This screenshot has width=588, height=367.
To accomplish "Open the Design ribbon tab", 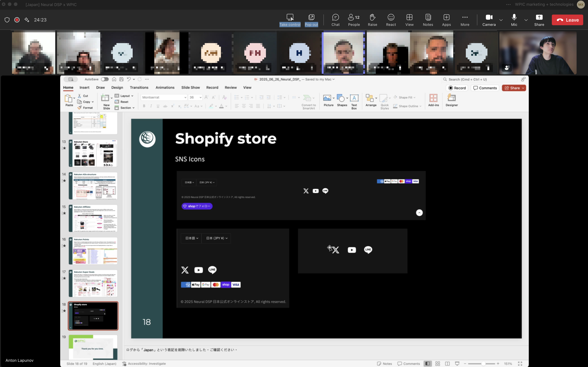I will 117,88.
